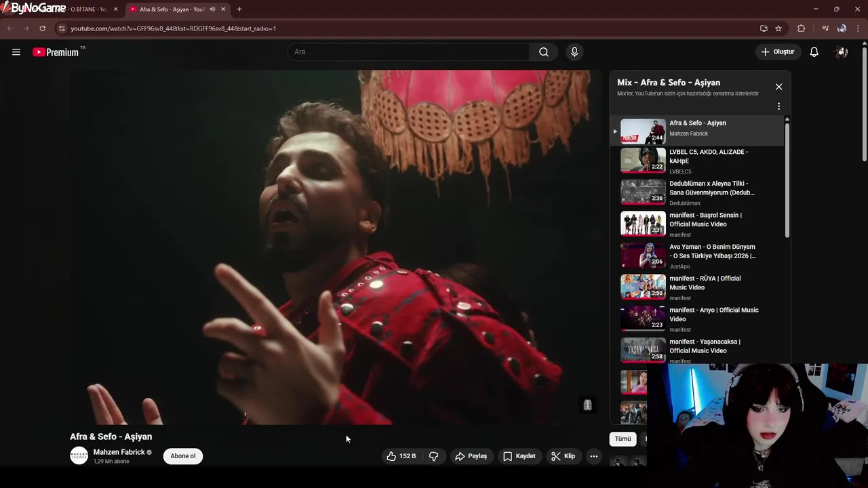The height and width of the screenshot is (488, 868).
Task: Open Mahzen Fabrick channel avatar
Action: (x=79, y=456)
